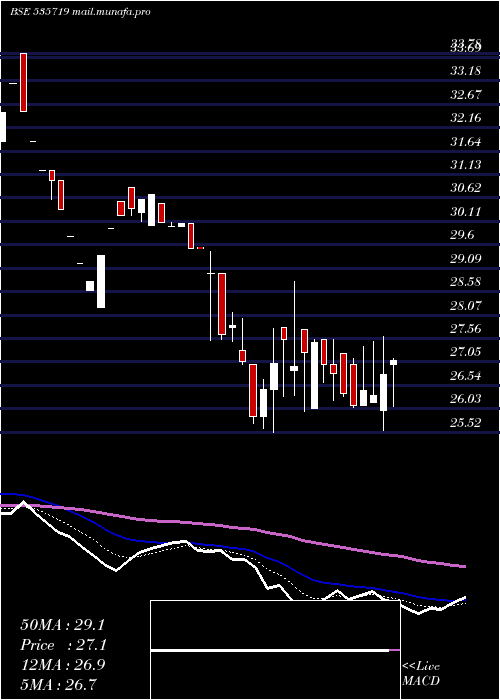Click the MACD panel box
The height and width of the screenshot is (700, 500).
pyautogui.click(x=275, y=650)
